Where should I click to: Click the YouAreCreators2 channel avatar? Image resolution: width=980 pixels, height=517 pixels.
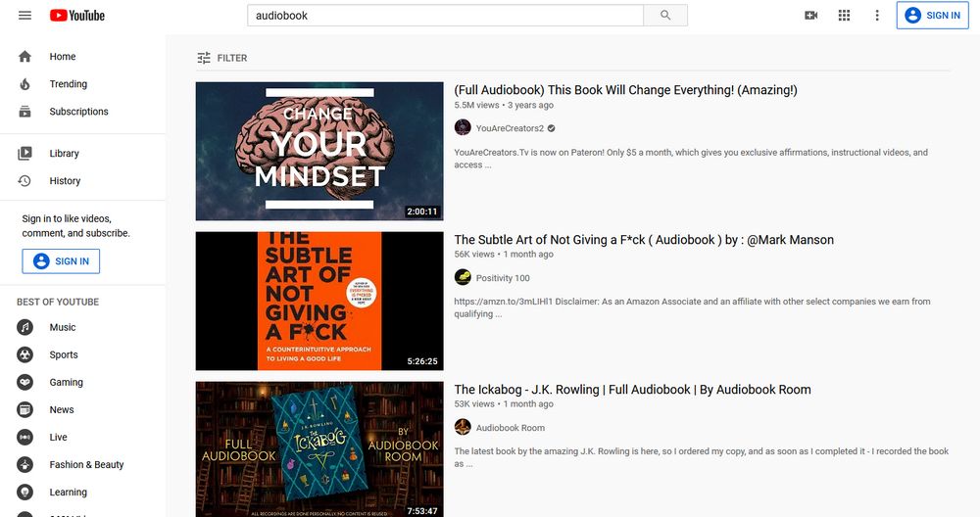point(463,127)
